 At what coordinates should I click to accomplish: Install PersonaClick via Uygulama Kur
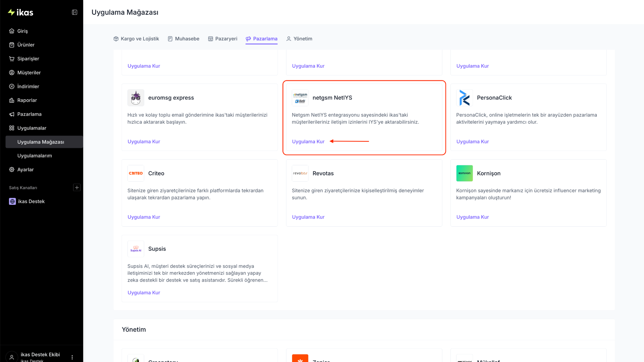[x=473, y=142]
